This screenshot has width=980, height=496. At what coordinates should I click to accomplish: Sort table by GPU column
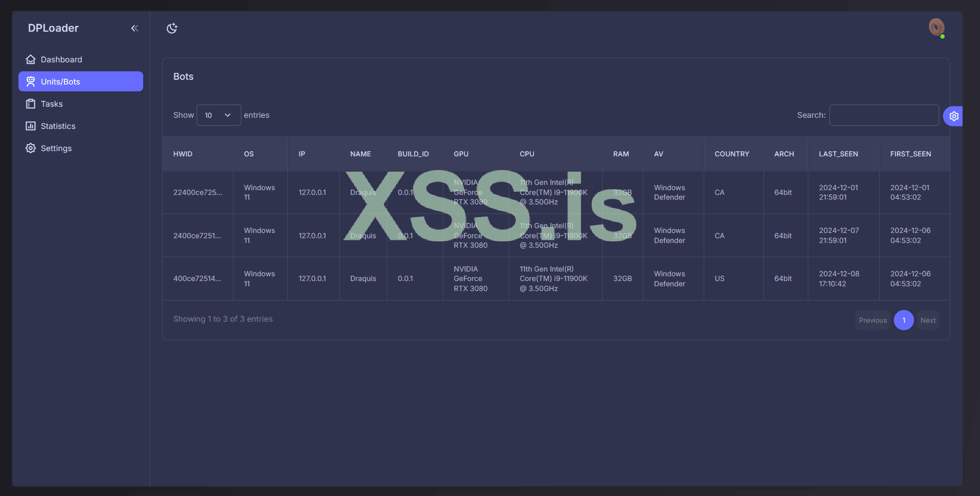coord(476,154)
